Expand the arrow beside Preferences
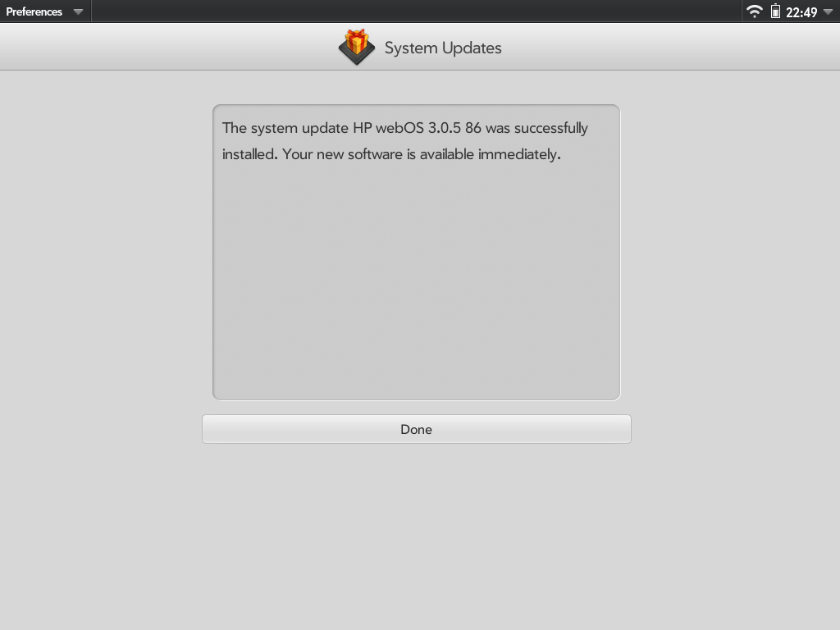The width and height of the screenshot is (840, 630). click(x=78, y=11)
